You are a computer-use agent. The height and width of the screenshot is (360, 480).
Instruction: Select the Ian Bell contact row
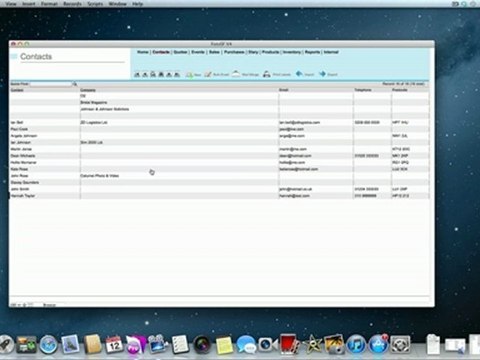pyautogui.click(x=219, y=122)
